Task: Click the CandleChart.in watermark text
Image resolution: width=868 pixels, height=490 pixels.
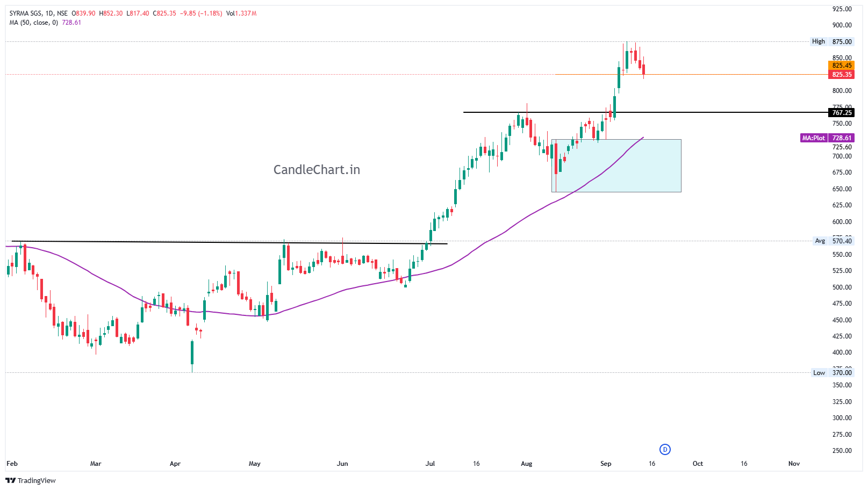Action: click(x=317, y=170)
